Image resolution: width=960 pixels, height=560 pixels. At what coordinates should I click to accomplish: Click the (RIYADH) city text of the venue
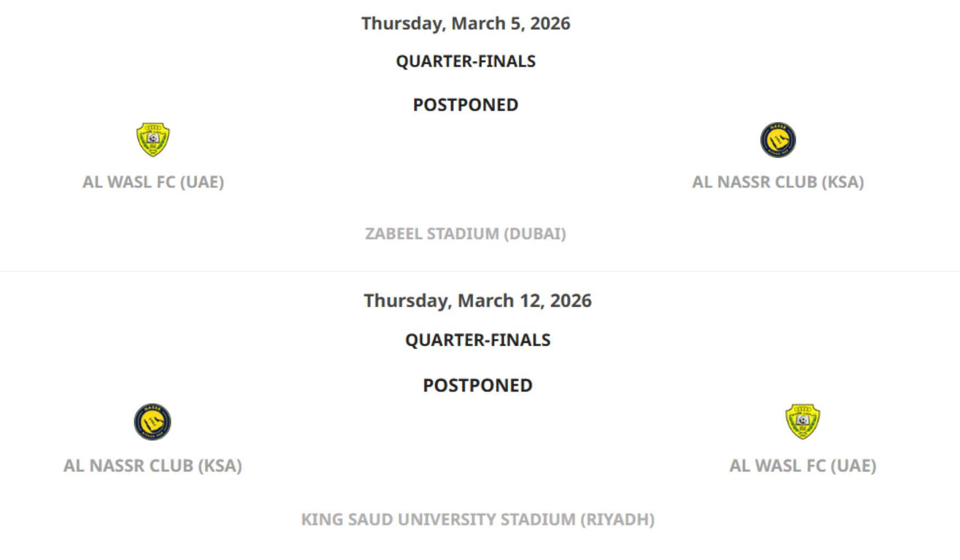(x=618, y=519)
